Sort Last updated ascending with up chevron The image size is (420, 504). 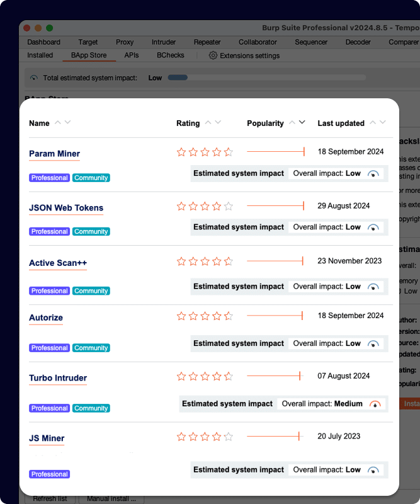click(x=373, y=123)
